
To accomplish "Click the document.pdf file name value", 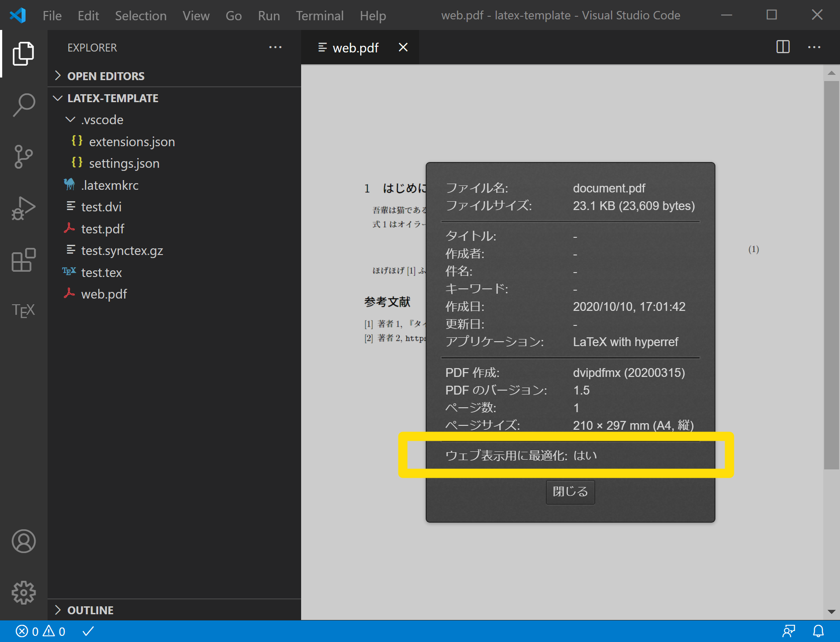I will 609,188.
